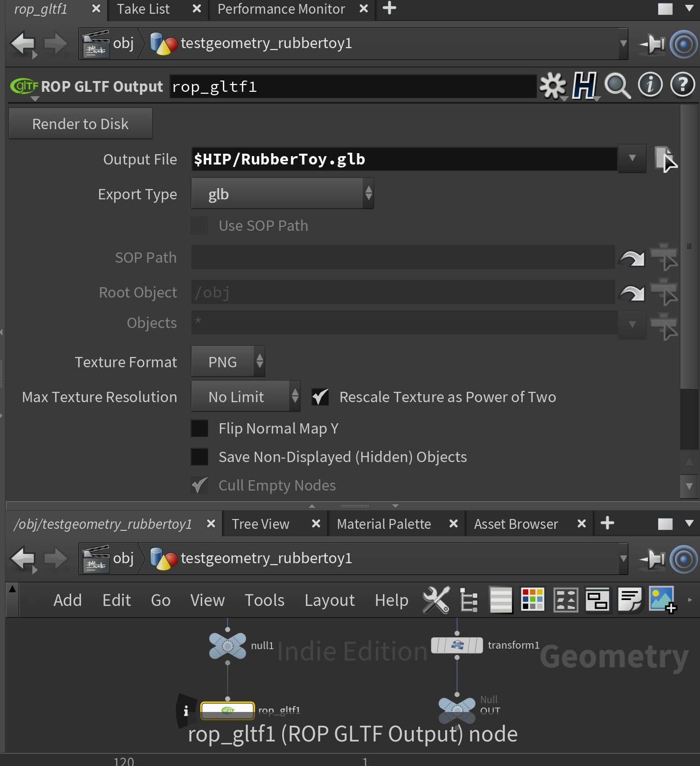The width and height of the screenshot is (700, 766).
Task: Expand the Output File history dropdown arrow
Action: (632, 159)
